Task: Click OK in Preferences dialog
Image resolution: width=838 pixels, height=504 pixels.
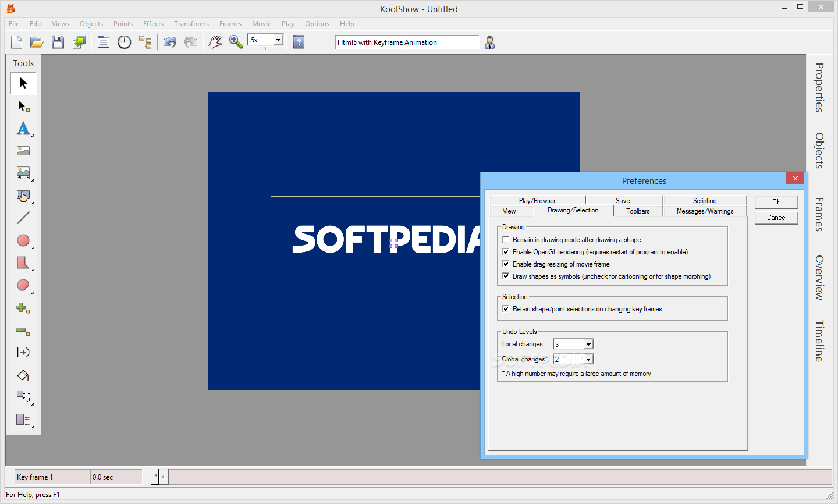Action: tap(776, 201)
